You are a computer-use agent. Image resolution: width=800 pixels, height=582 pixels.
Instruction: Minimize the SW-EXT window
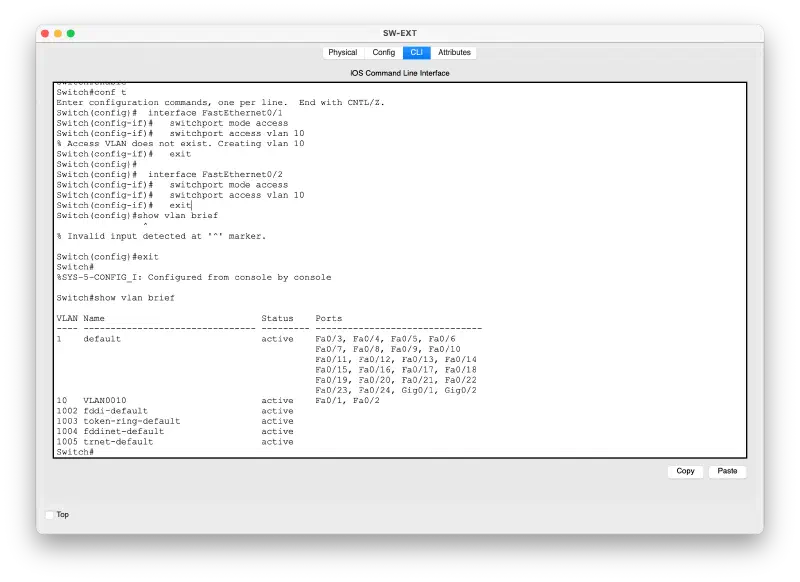tap(58, 34)
